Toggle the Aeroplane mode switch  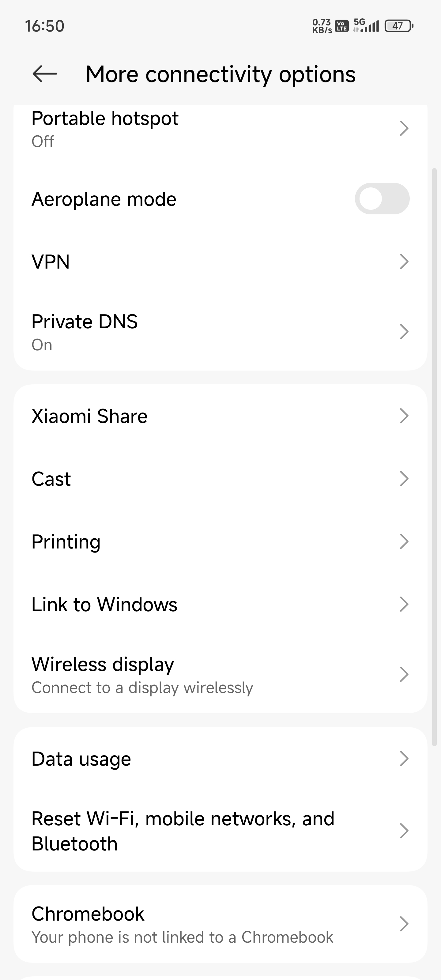pos(382,198)
